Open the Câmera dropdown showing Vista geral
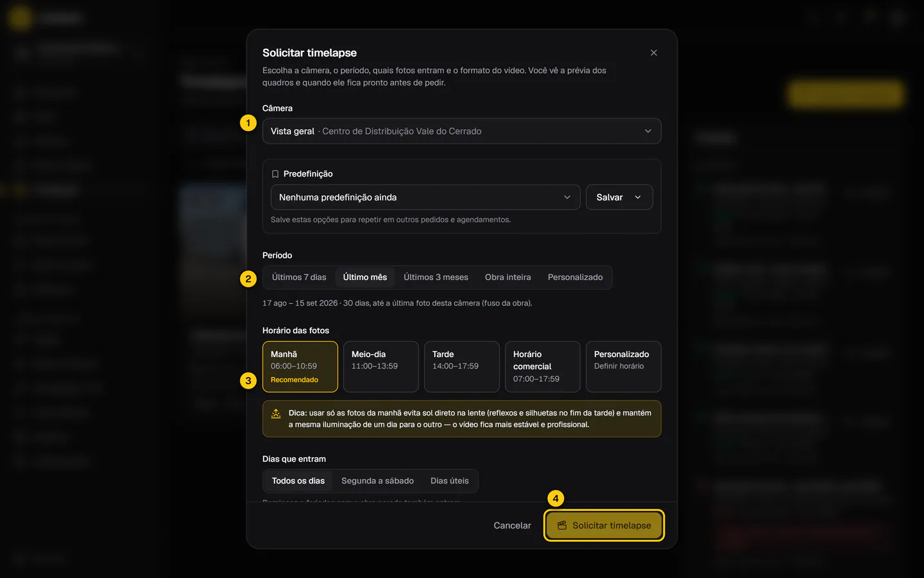924x578 pixels. click(461, 131)
